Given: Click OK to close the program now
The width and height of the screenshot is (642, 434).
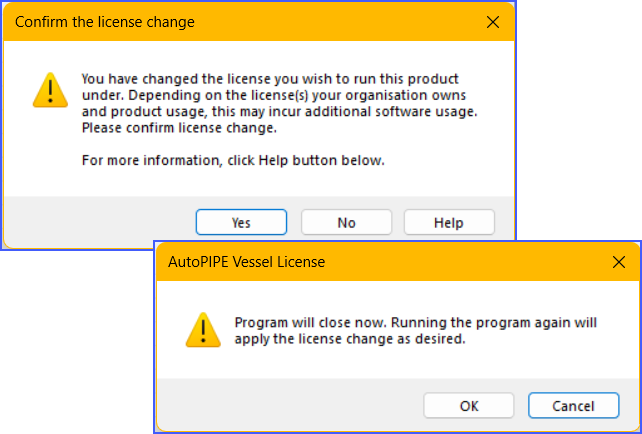Looking at the screenshot, I should click(x=469, y=406).
